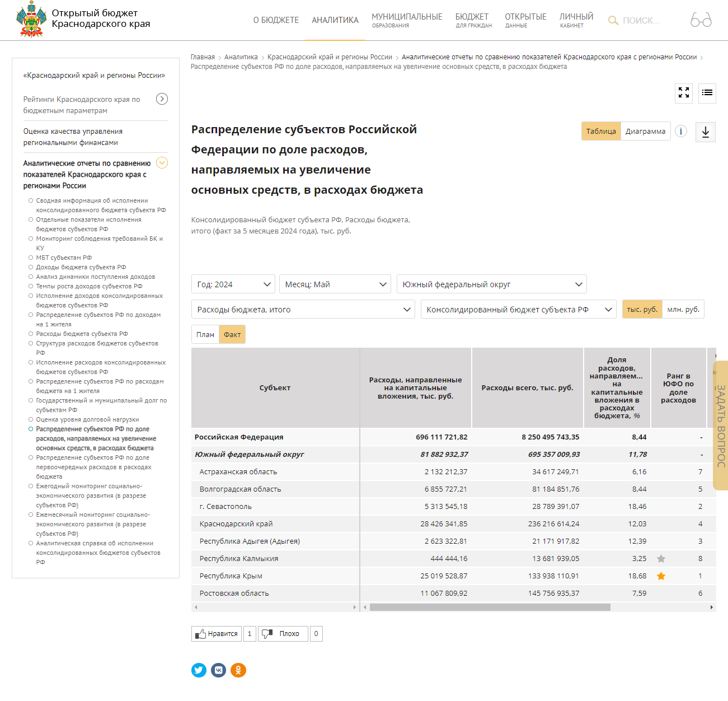Share via the VK icon

click(218, 670)
